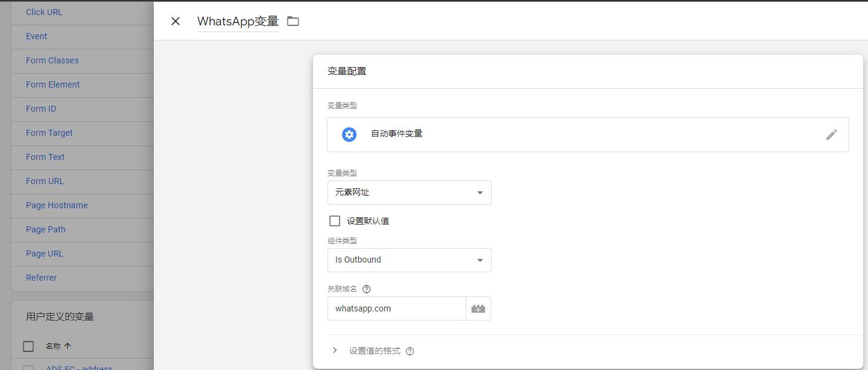
Task: Open the 元素网址 variable type dropdown
Action: pyautogui.click(x=409, y=193)
